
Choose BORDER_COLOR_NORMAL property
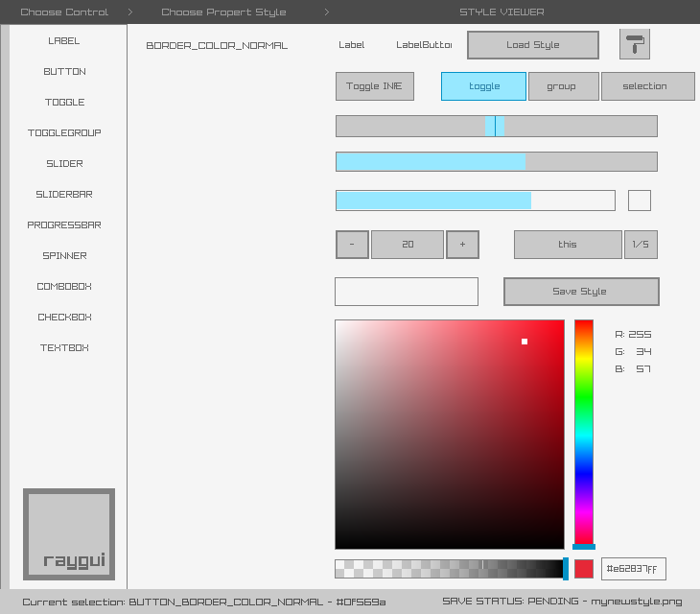tap(217, 46)
